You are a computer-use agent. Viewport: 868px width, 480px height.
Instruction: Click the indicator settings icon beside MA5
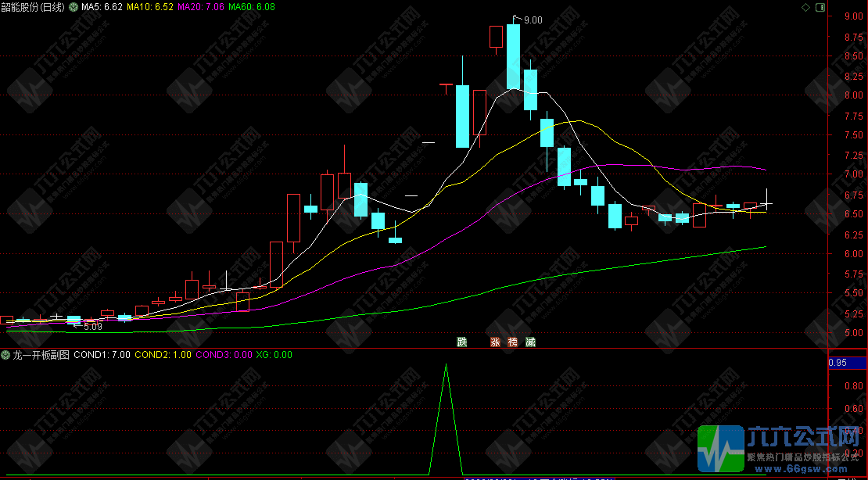click(74, 6)
